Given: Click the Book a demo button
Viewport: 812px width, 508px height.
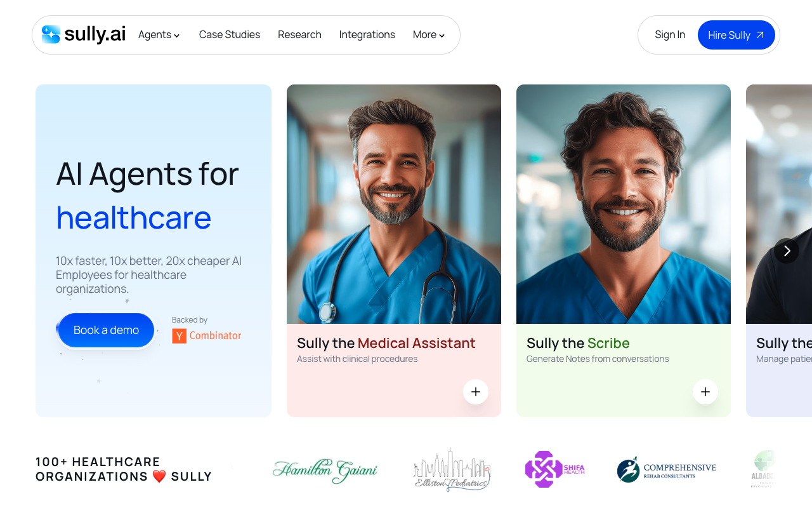Looking at the screenshot, I should coord(106,330).
